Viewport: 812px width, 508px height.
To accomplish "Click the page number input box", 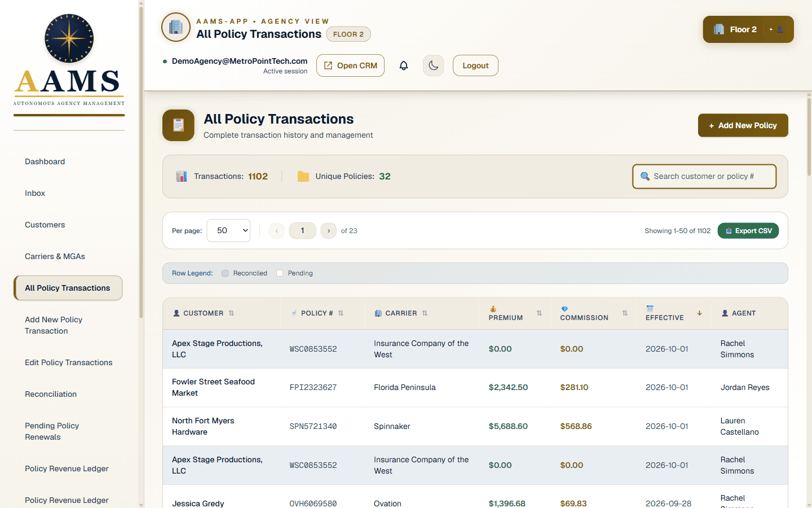I will 302,230.
